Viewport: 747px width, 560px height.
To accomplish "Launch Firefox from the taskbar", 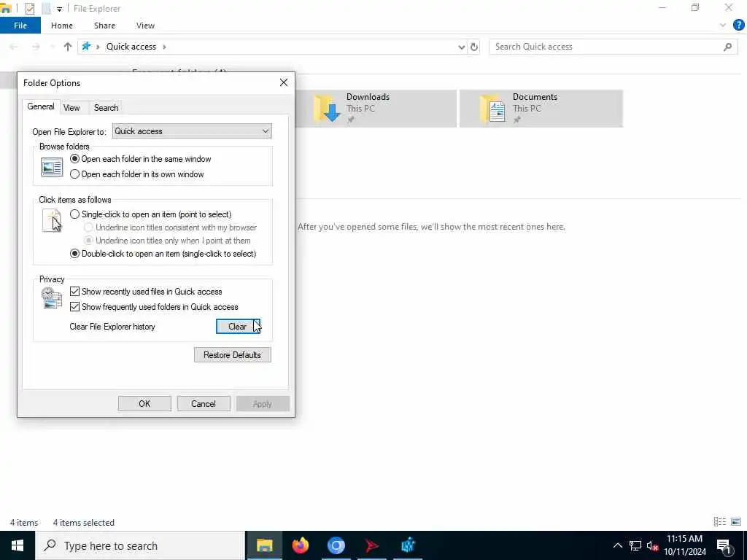I will [x=300, y=545].
